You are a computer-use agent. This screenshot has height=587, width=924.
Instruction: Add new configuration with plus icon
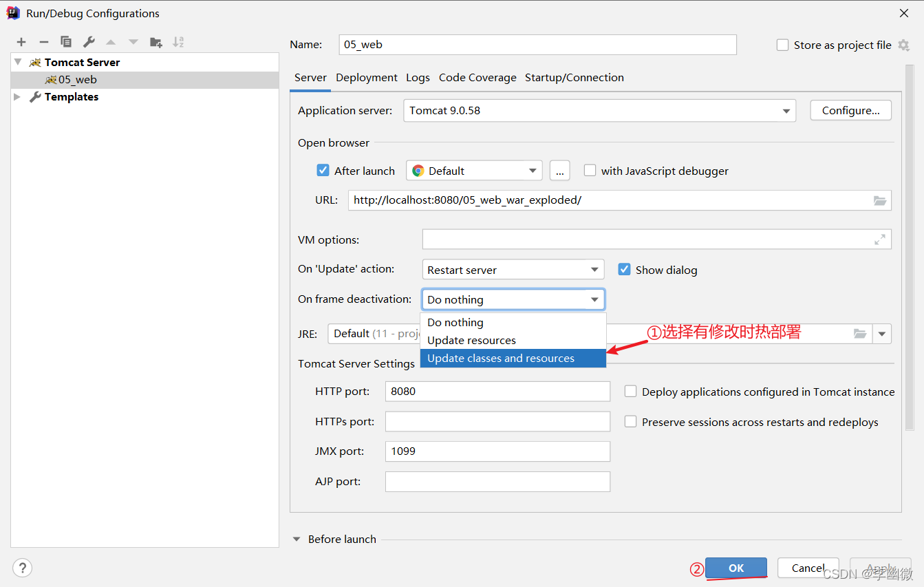(21, 42)
